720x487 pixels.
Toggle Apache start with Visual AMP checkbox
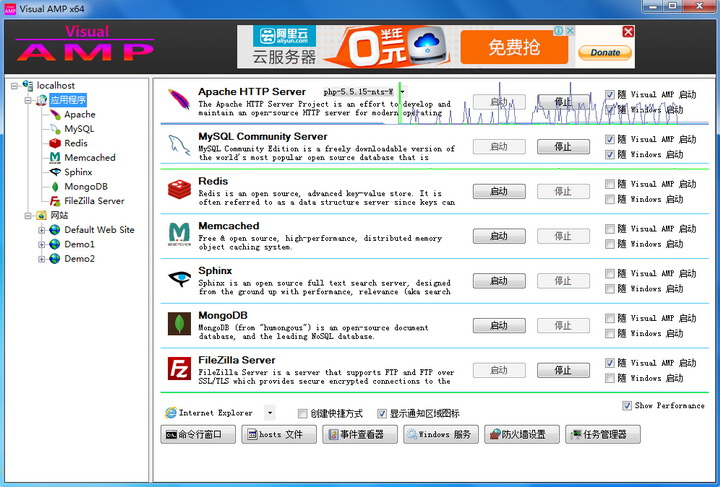(x=609, y=95)
